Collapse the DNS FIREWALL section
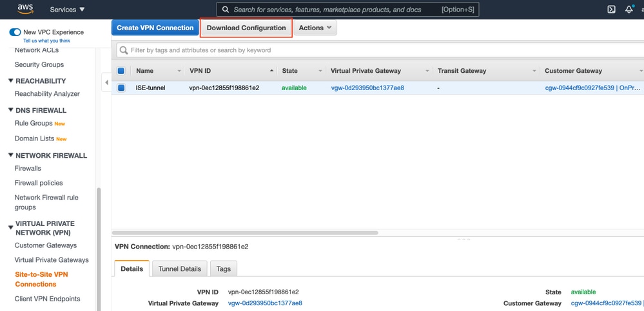Viewport: 644px width, 311px height. point(11,110)
